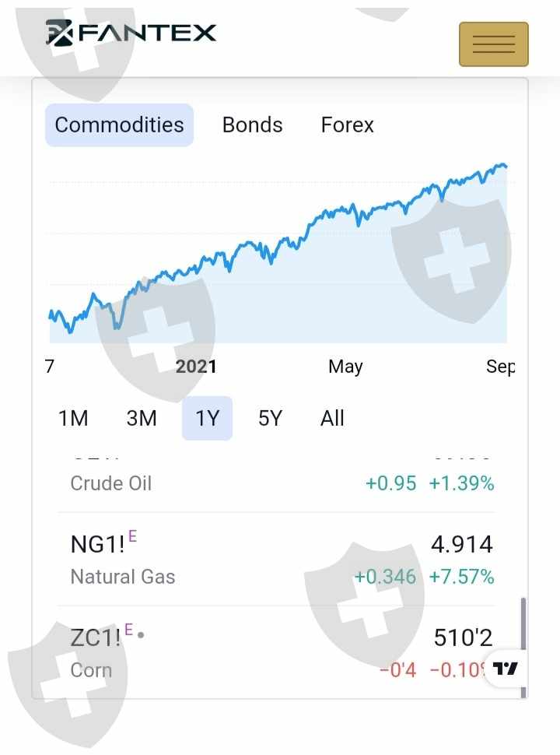
Task: Open the hamburger navigation menu
Action: click(493, 44)
